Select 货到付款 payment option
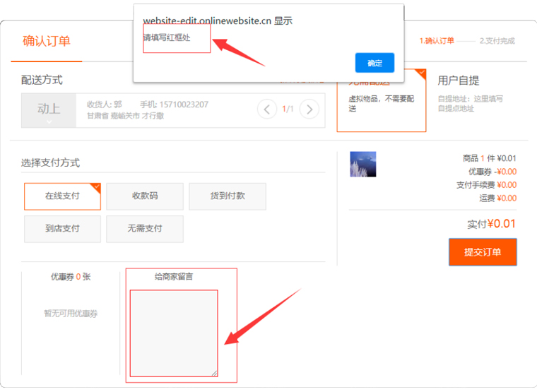The width and height of the screenshot is (537, 392). pyautogui.click(x=227, y=196)
